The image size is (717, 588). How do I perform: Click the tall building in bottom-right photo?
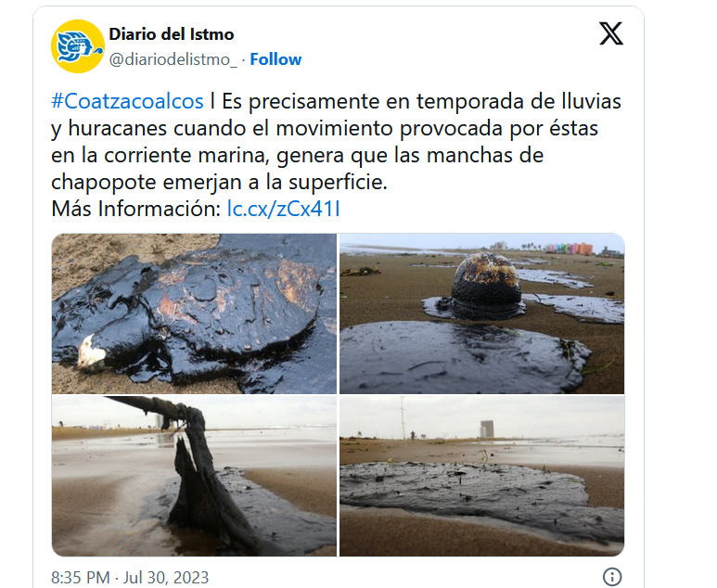pos(487,428)
